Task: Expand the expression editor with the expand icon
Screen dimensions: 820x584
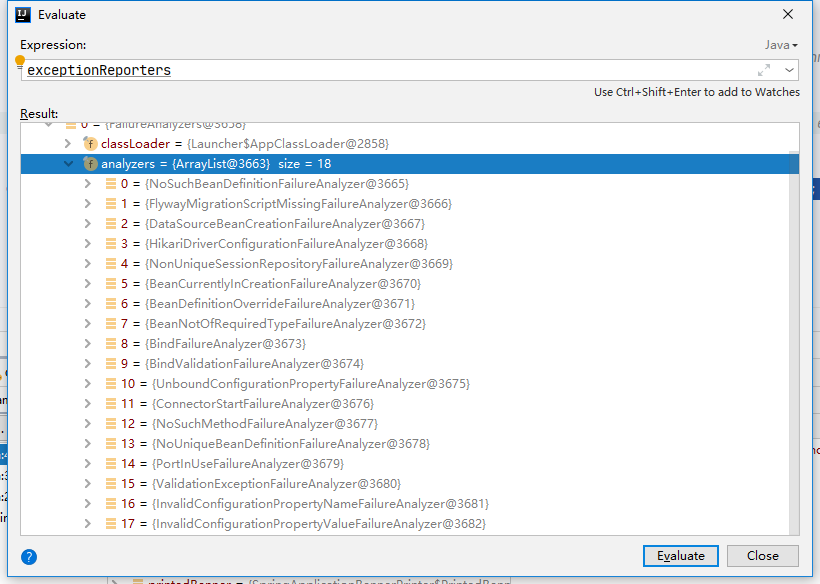Action: point(764,70)
